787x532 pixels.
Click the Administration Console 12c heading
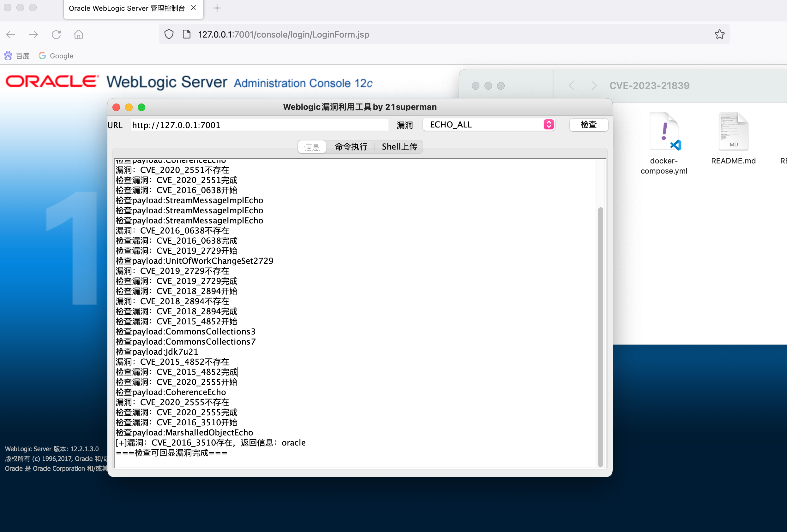point(303,83)
